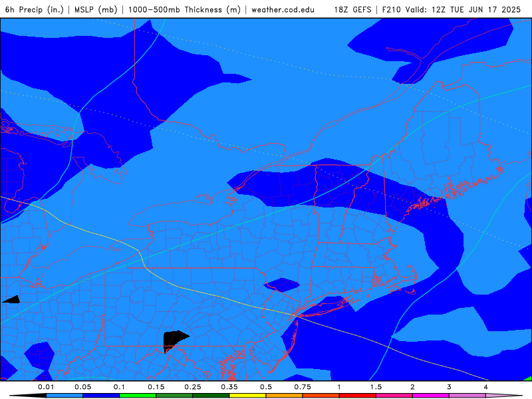Click the '0.15' legend label

click(156, 387)
